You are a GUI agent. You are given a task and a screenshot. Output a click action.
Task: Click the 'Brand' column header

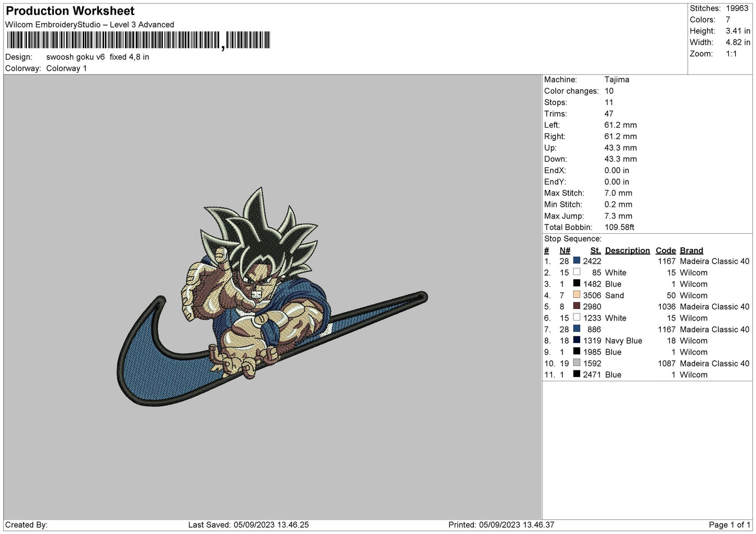pyautogui.click(x=692, y=251)
